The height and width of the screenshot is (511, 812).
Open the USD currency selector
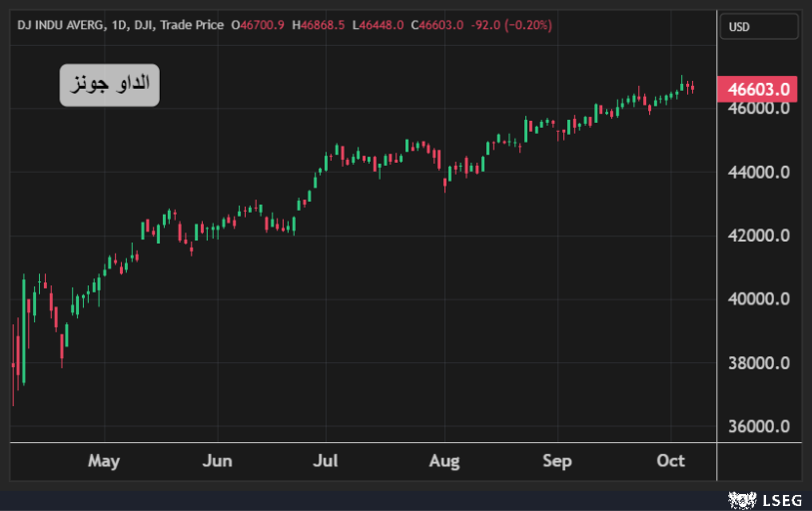click(759, 26)
